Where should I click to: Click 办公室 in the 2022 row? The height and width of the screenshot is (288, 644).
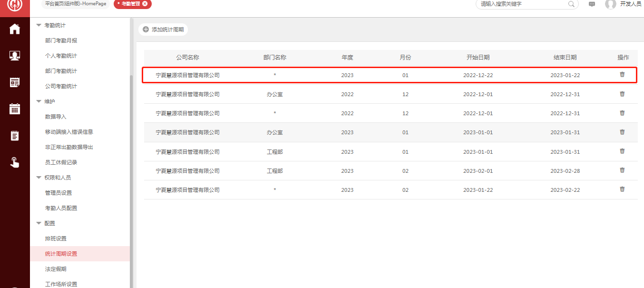pos(275,94)
